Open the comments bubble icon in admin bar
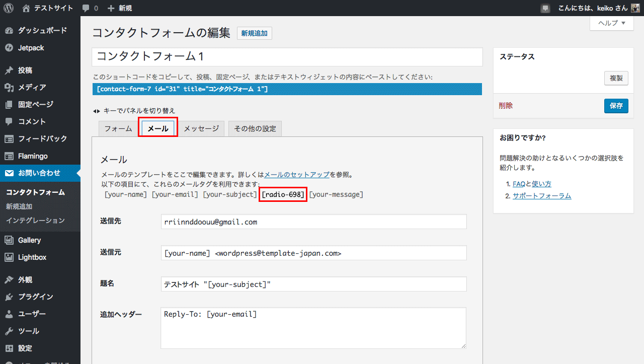 [x=87, y=9]
